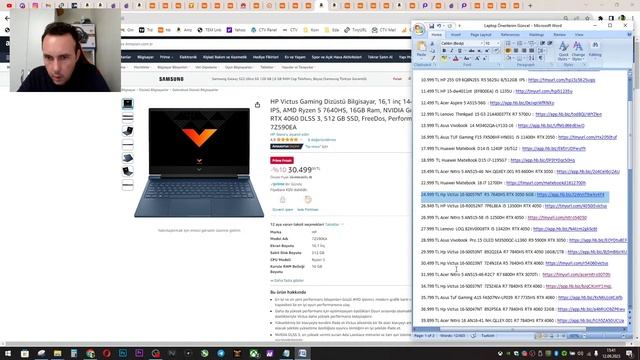Expand the Quick Styles gallery

pos(563,51)
